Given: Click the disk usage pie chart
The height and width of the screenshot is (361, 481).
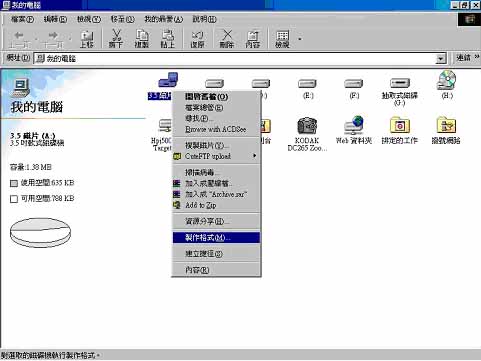Looking at the screenshot, I should 40,232.
